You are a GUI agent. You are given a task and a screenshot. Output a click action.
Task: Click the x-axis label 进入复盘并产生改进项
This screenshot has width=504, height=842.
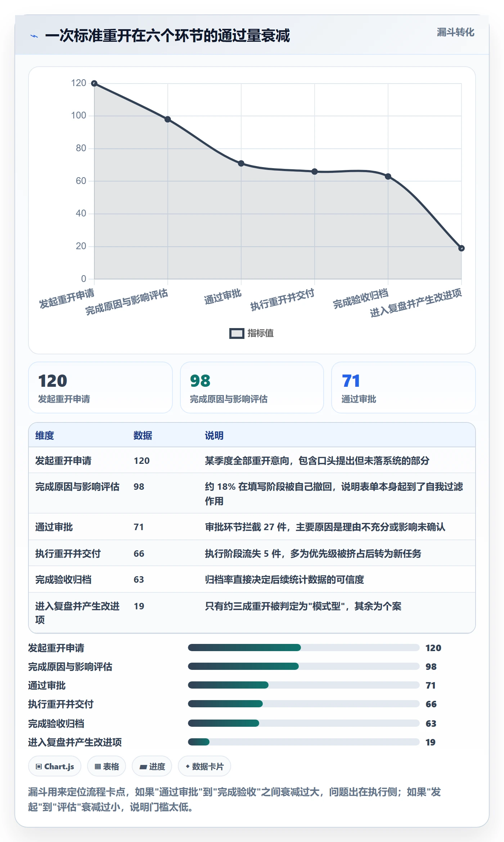pos(416,303)
